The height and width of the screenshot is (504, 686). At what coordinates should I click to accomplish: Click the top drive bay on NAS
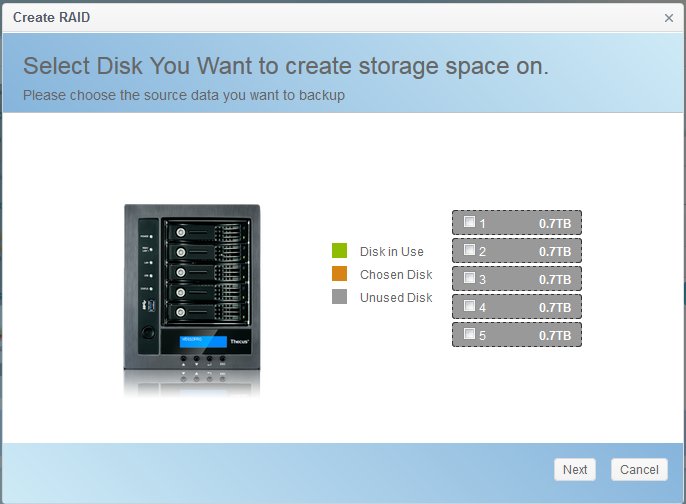[205, 232]
